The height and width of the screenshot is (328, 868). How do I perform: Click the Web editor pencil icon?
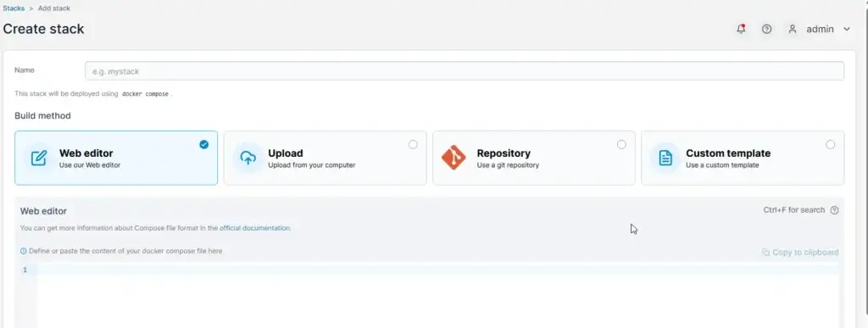click(39, 158)
